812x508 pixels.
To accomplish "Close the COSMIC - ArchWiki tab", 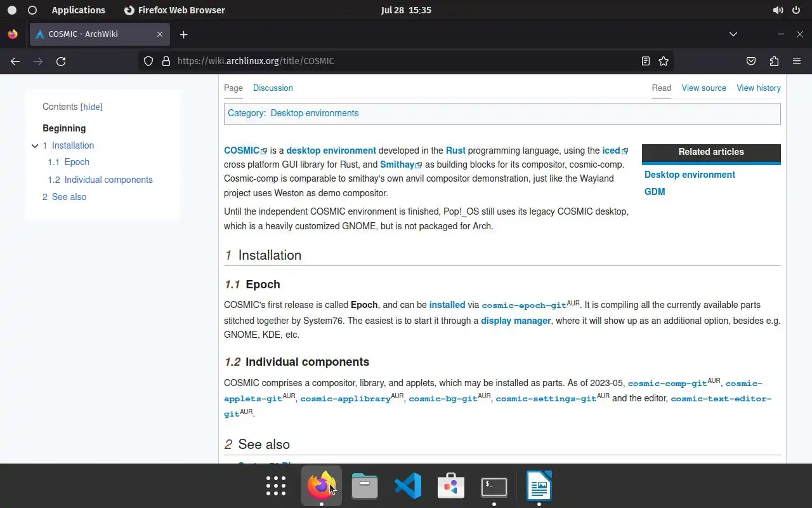I will point(160,34).
